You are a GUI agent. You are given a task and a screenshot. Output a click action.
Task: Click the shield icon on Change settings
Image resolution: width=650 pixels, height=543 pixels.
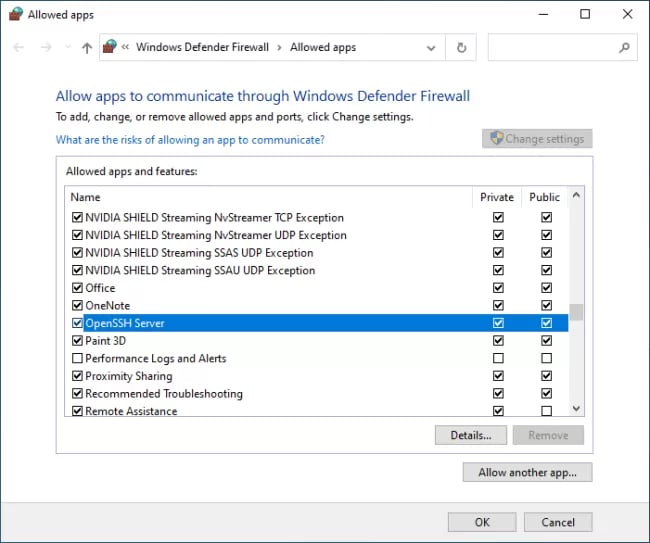[x=496, y=138]
